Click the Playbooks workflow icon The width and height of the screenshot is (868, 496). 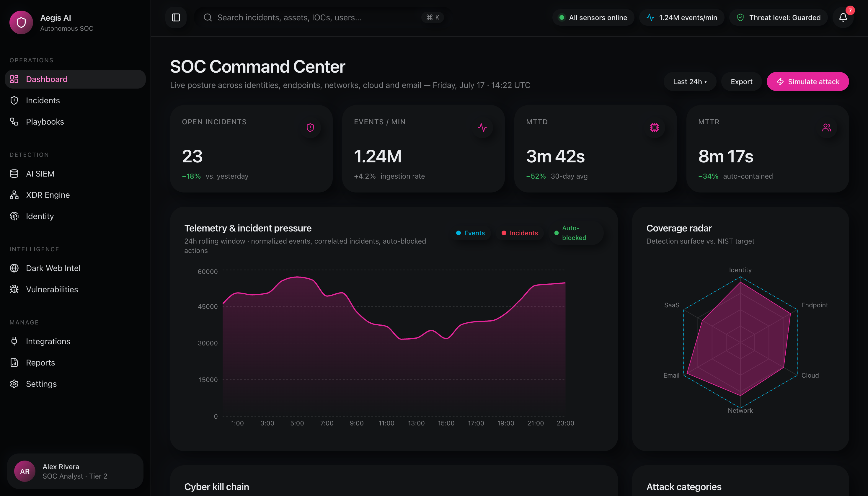(x=14, y=122)
